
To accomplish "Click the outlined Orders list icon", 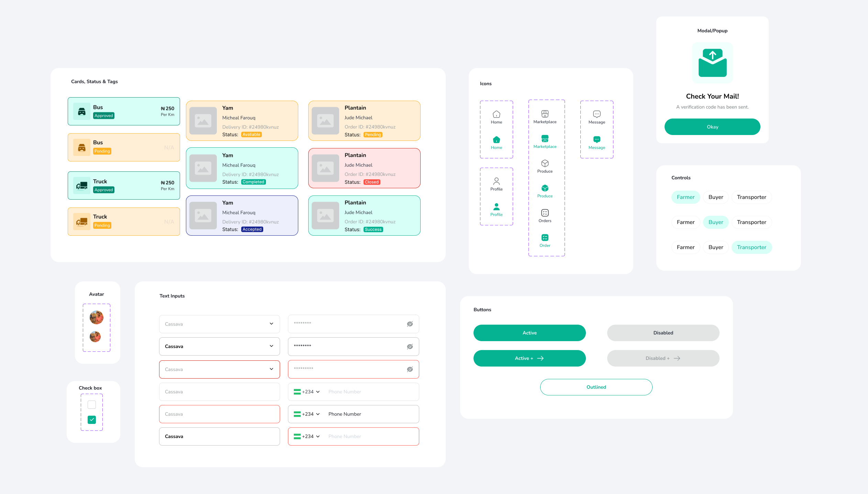I will coord(545,213).
